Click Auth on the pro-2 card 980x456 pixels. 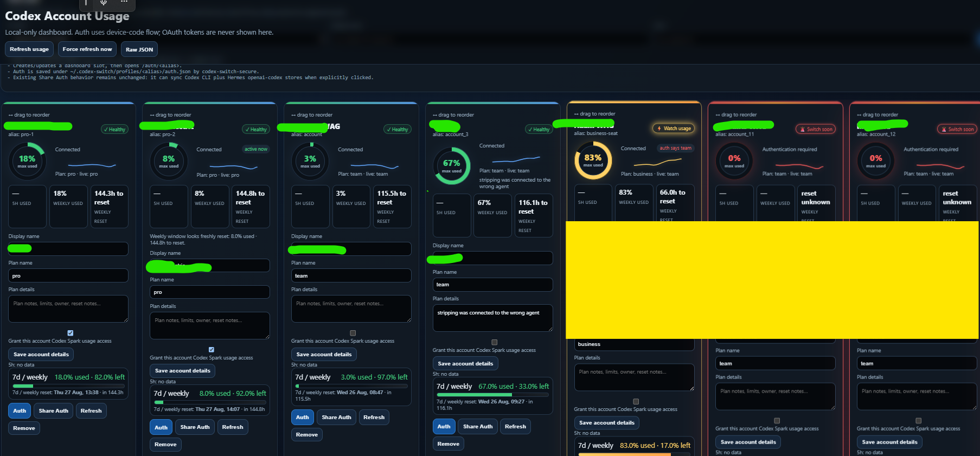[161, 427]
